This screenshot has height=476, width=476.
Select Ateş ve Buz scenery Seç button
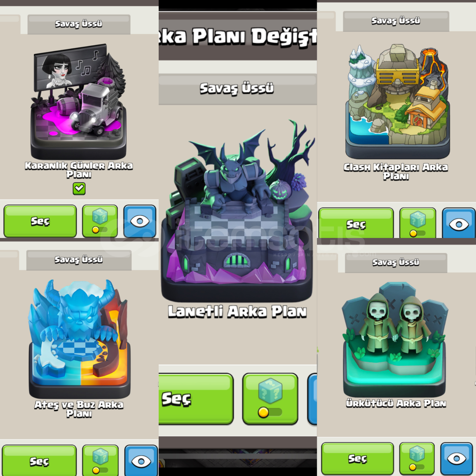point(39,461)
